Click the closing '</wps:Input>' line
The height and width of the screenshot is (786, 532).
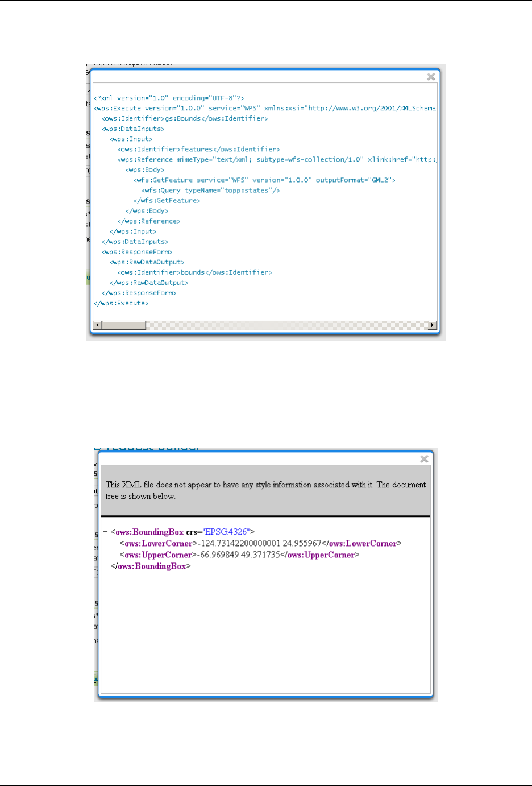(x=133, y=231)
